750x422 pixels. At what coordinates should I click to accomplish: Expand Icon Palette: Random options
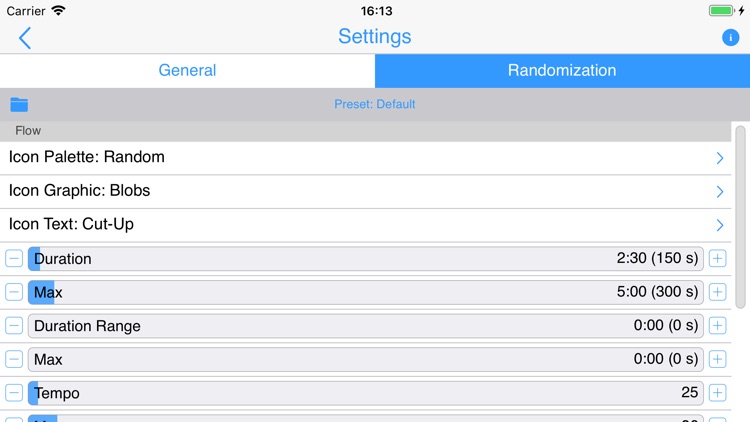(365, 157)
